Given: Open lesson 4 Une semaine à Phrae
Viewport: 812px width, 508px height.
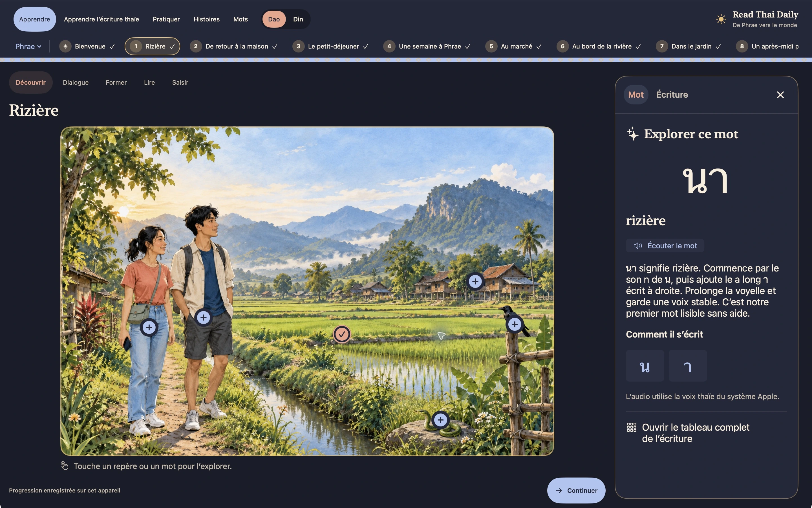Looking at the screenshot, I should [427, 46].
